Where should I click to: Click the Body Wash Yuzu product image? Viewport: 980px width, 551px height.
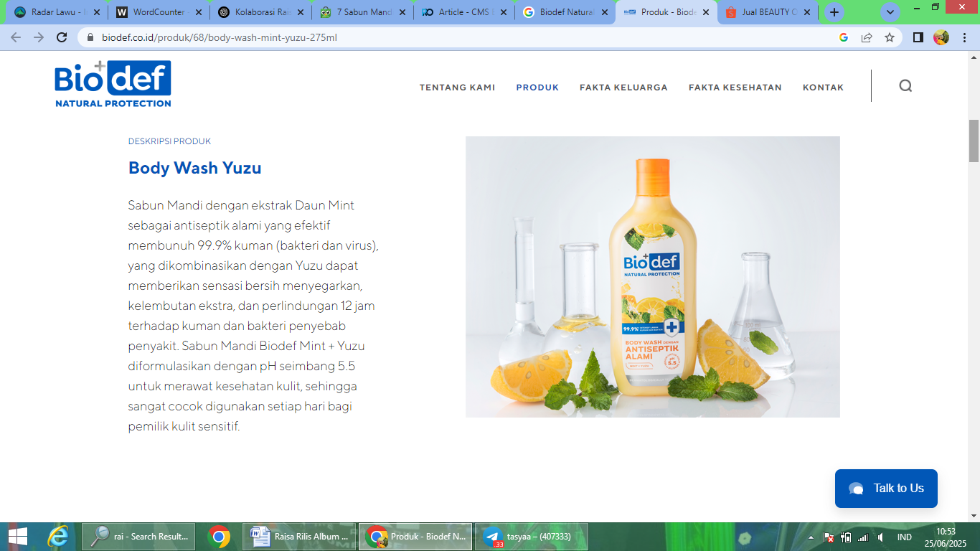point(653,277)
